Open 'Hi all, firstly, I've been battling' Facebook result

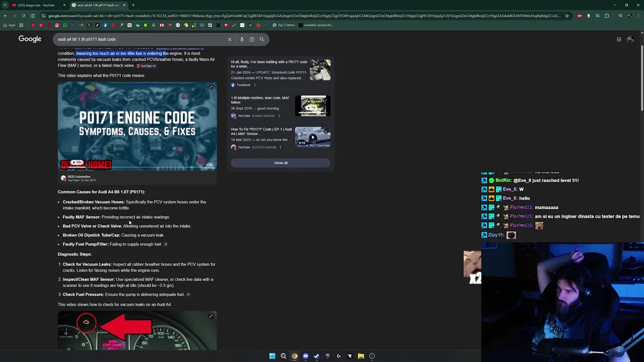[269, 64]
